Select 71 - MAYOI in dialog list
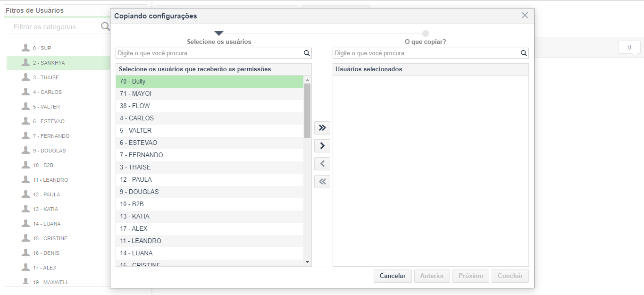The image size is (644, 295). [209, 94]
